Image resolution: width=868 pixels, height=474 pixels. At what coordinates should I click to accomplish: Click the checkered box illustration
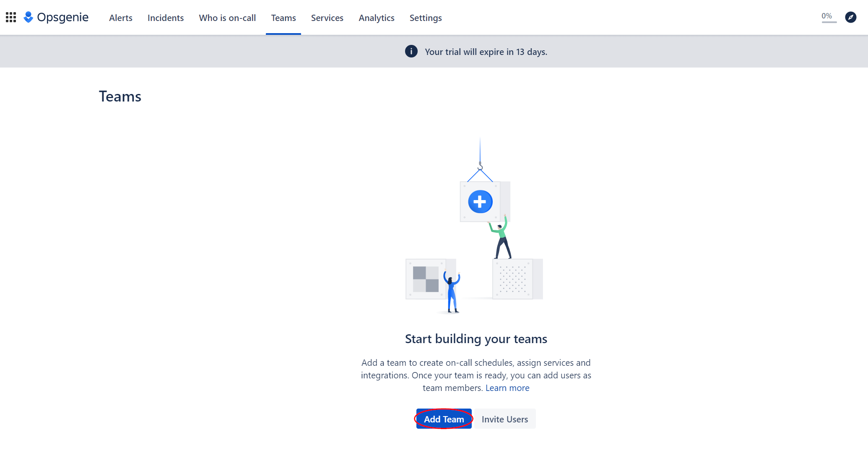click(x=426, y=279)
